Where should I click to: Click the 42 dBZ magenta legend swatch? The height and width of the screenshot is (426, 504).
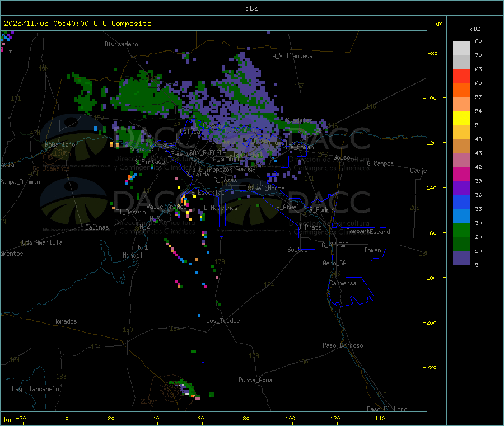pyautogui.click(x=461, y=174)
